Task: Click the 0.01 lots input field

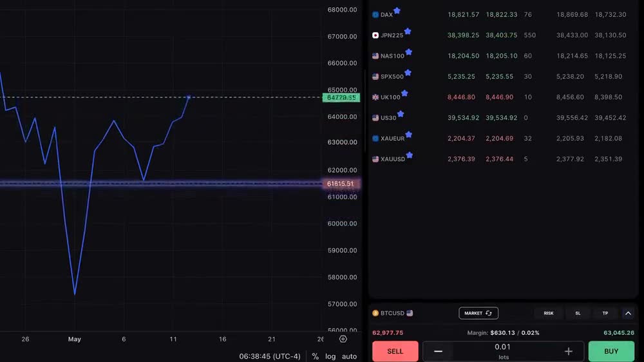Action: click(503, 351)
